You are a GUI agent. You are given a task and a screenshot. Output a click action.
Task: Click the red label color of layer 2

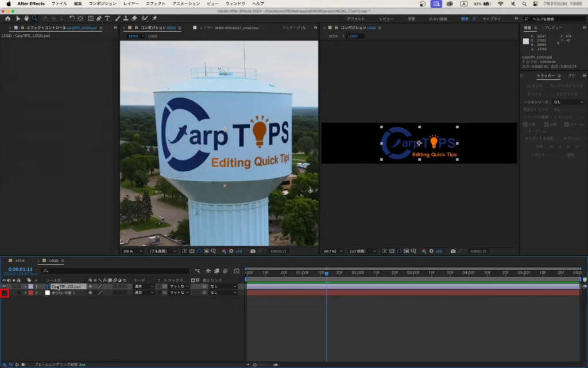[31, 293]
